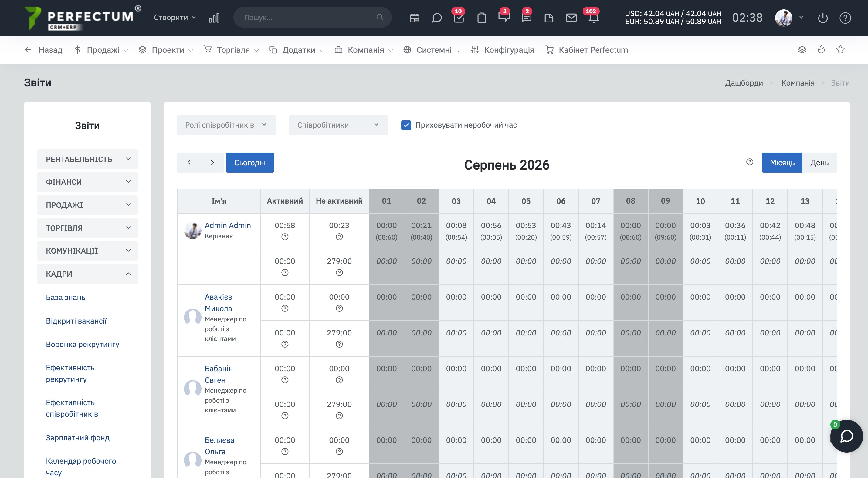Click the Perfectum CRM+ERP logo
Viewport: 868px width, 478px height.
83,18
